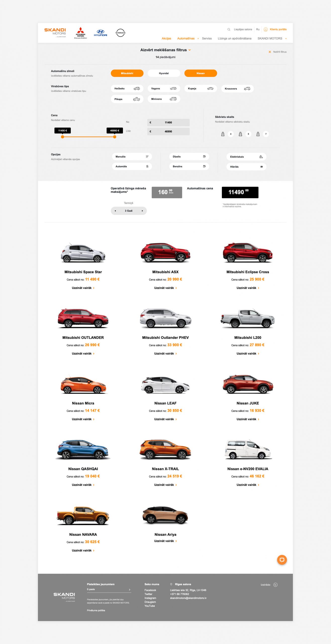Image resolution: width=331 pixels, height=644 pixels.
Task: Click the Skandi Motors header logo
Action: click(55, 33)
